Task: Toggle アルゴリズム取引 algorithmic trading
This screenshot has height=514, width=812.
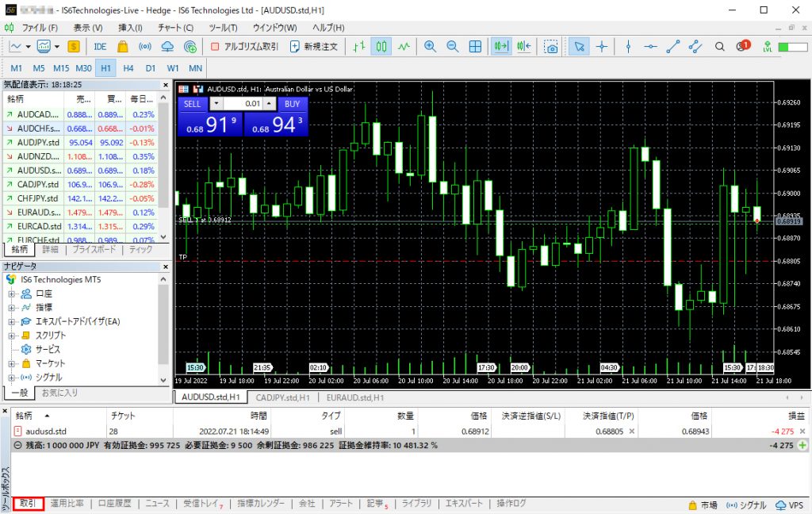Action: point(244,47)
